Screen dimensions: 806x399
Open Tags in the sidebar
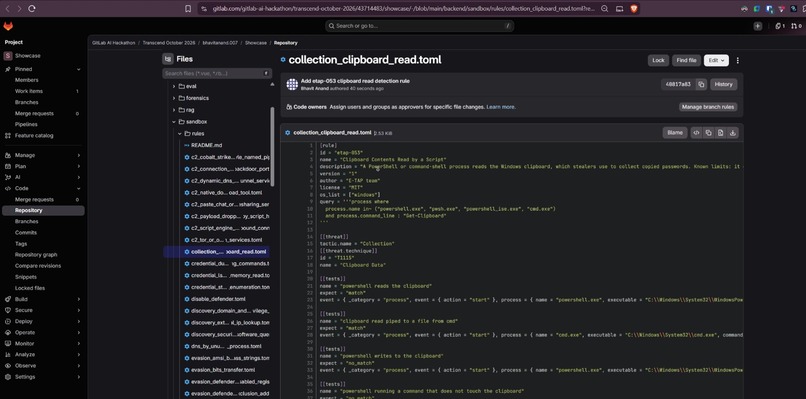(21, 244)
